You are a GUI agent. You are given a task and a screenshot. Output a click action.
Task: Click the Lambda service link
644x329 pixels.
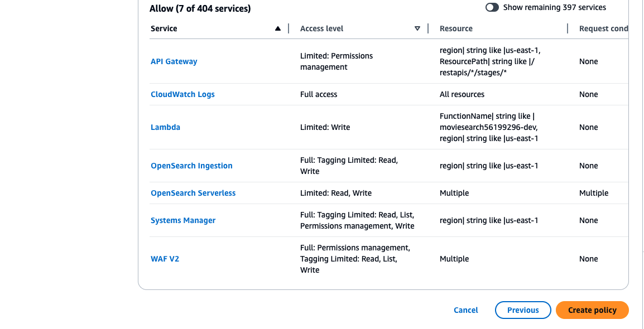(x=165, y=127)
